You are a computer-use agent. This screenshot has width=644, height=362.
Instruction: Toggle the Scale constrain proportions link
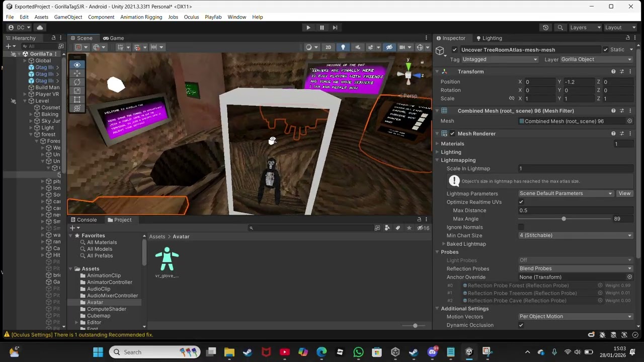point(512,99)
